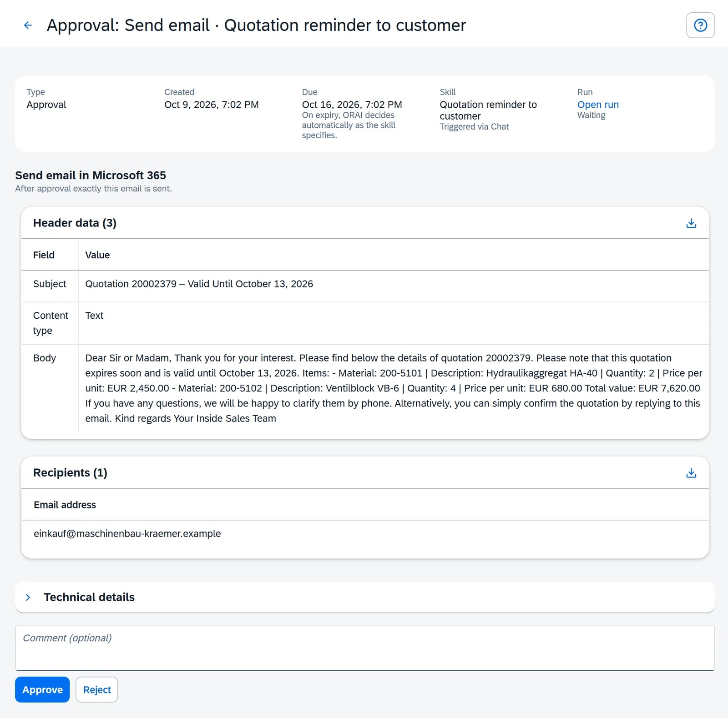Open the help question mark icon
728x718 pixels.
700,25
